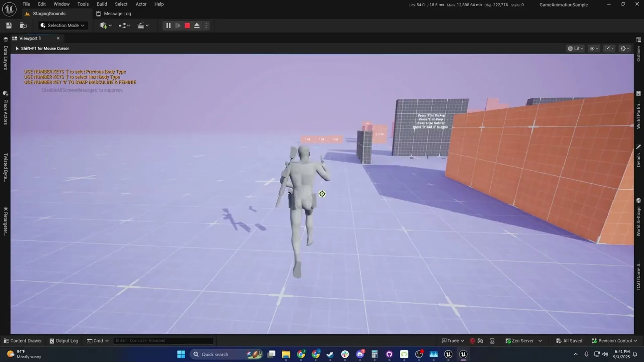Open the Output Log
The height and width of the screenshot is (362, 644).
(x=64, y=341)
